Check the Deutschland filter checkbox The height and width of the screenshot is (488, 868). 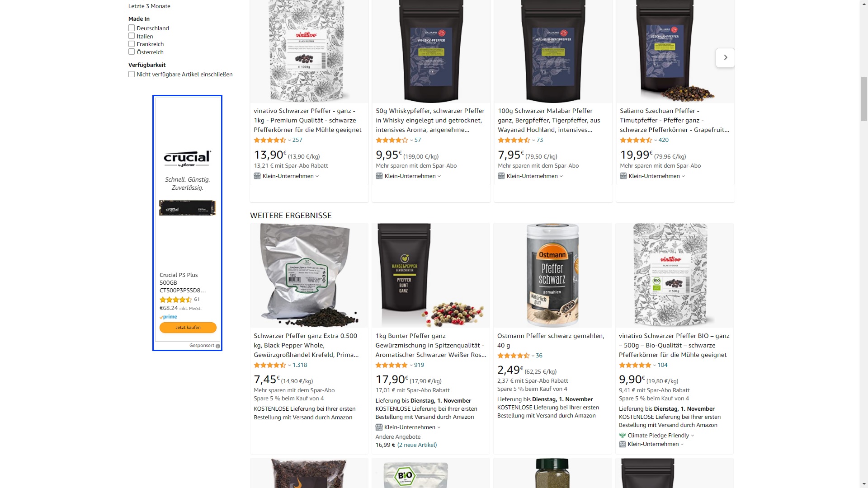pos(132,28)
